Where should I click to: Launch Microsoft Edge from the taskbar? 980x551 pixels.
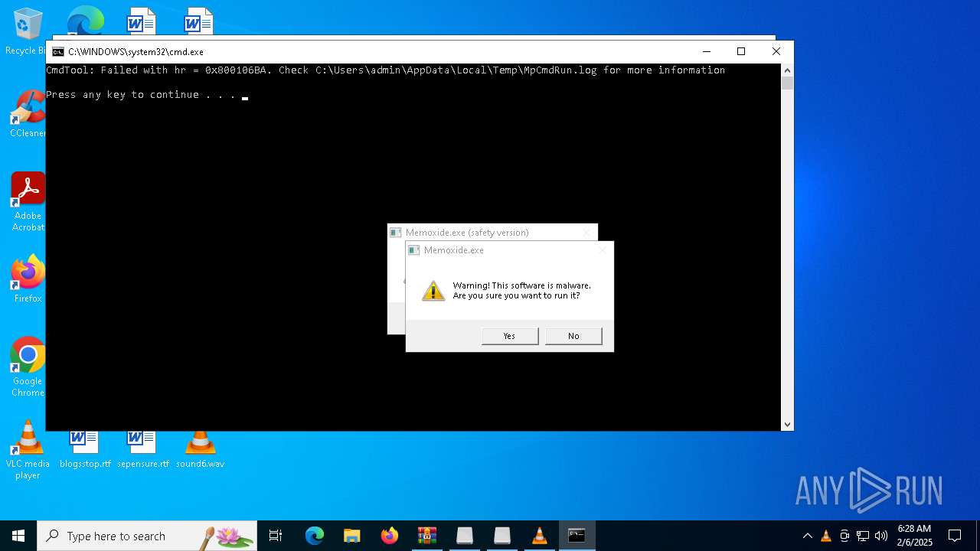tap(315, 536)
